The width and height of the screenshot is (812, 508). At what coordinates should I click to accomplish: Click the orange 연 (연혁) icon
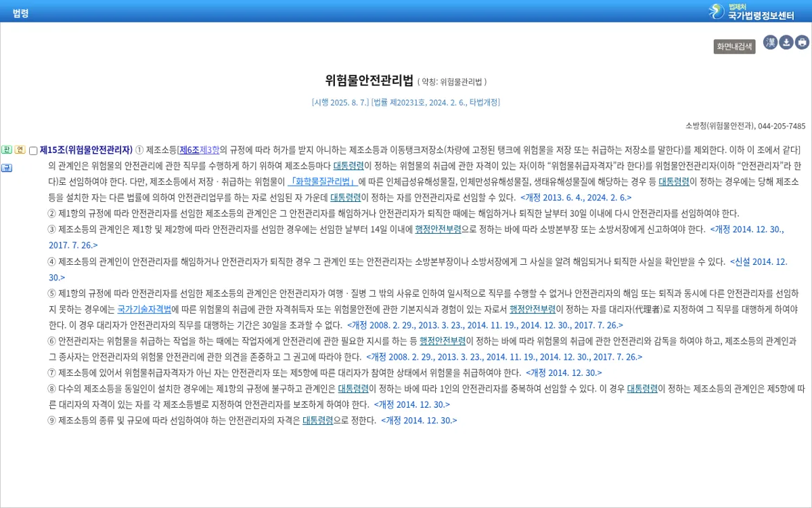[x=20, y=150]
